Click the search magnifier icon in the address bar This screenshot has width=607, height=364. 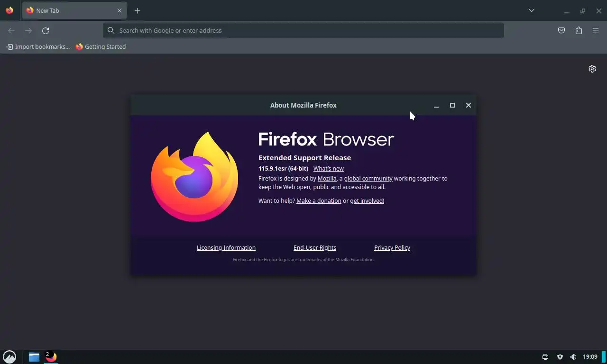pos(111,30)
